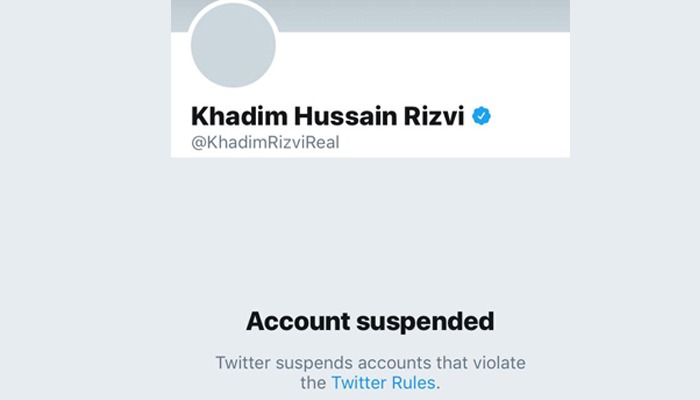Click empty gray area below the profile card

[371, 223]
